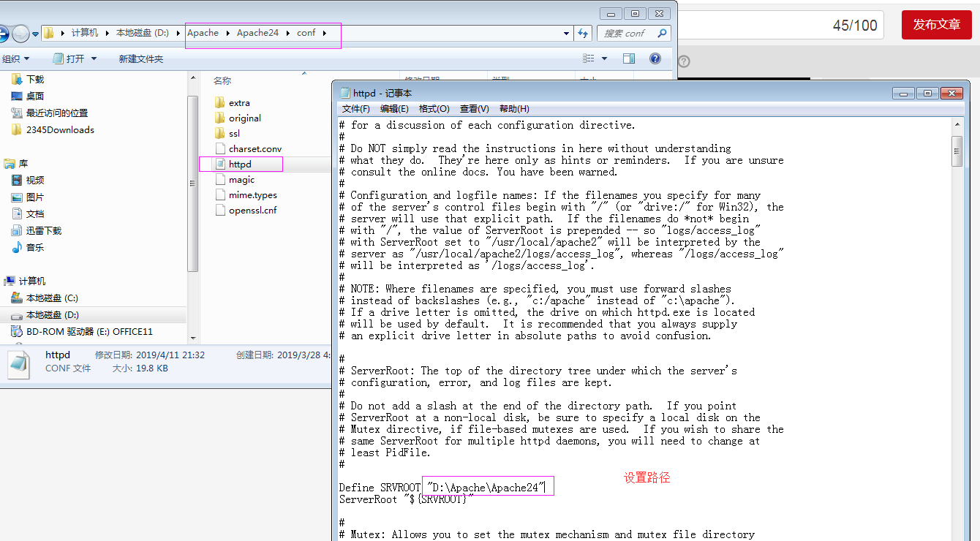The height and width of the screenshot is (541, 980).
Task: Go to 桌面 in the navigation pane
Action: 35,96
